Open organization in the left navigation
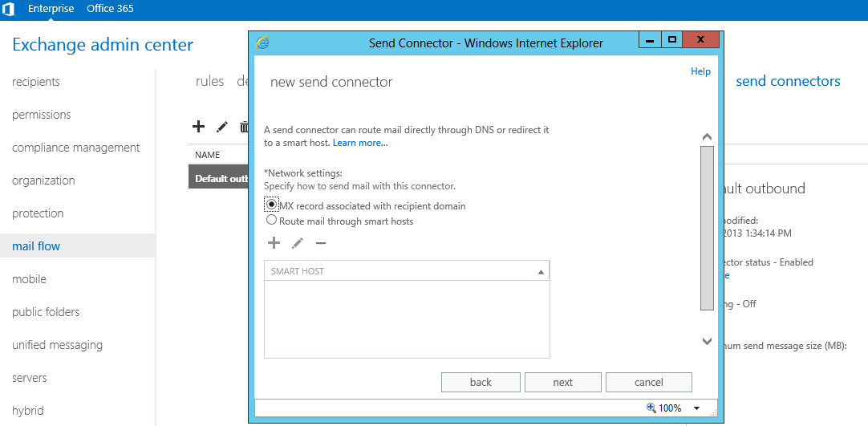868x426 pixels. pos(43,181)
